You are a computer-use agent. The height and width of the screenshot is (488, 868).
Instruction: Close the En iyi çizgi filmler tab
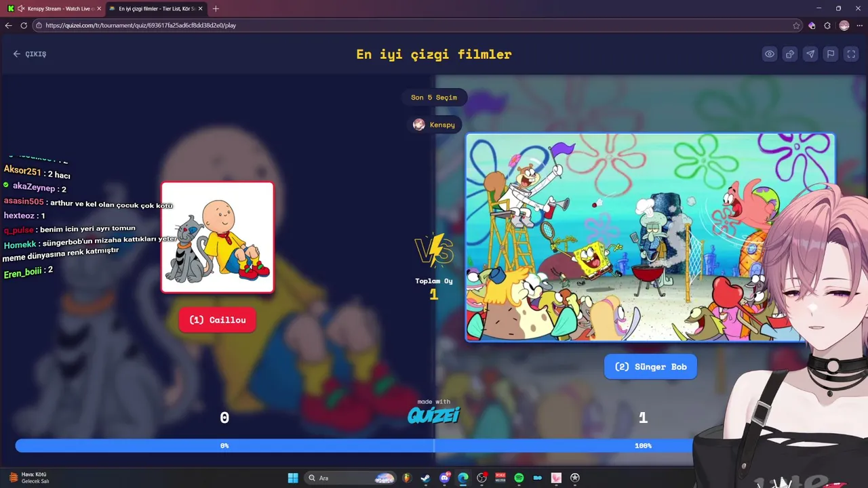tap(200, 9)
